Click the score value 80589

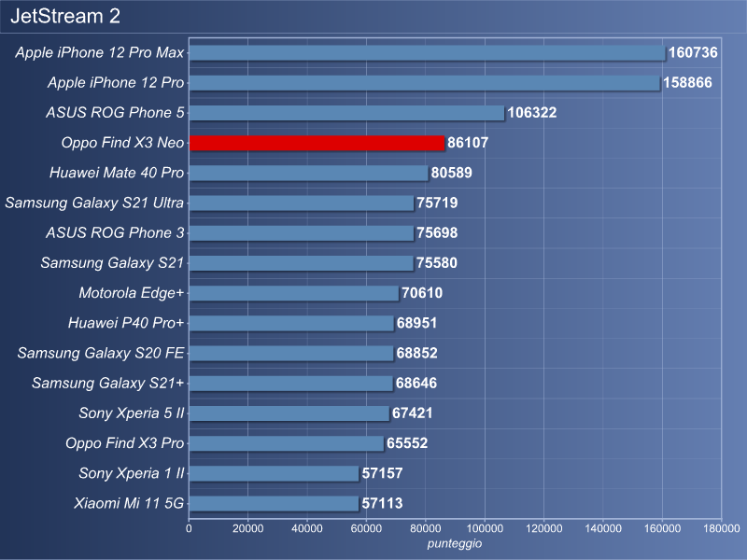[x=451, y=173]
